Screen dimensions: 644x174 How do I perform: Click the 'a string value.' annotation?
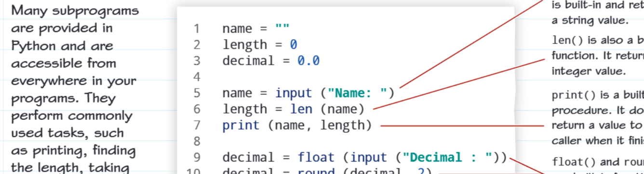(590, 21)
